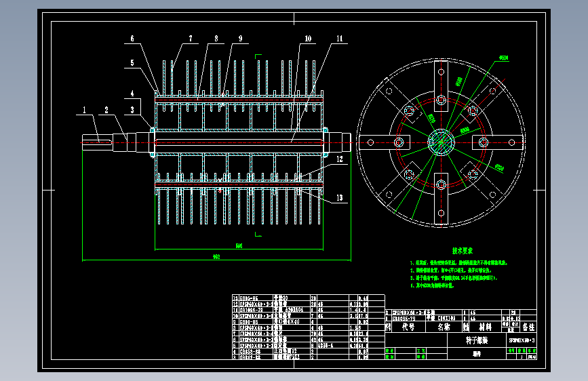The width and height of the screenshot is (588, 381).
Task: Click part callout number 2
Action: (106, 110)
